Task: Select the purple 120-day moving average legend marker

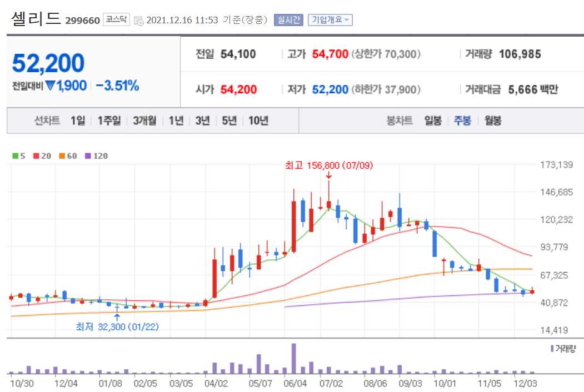Action: (88, 155)
